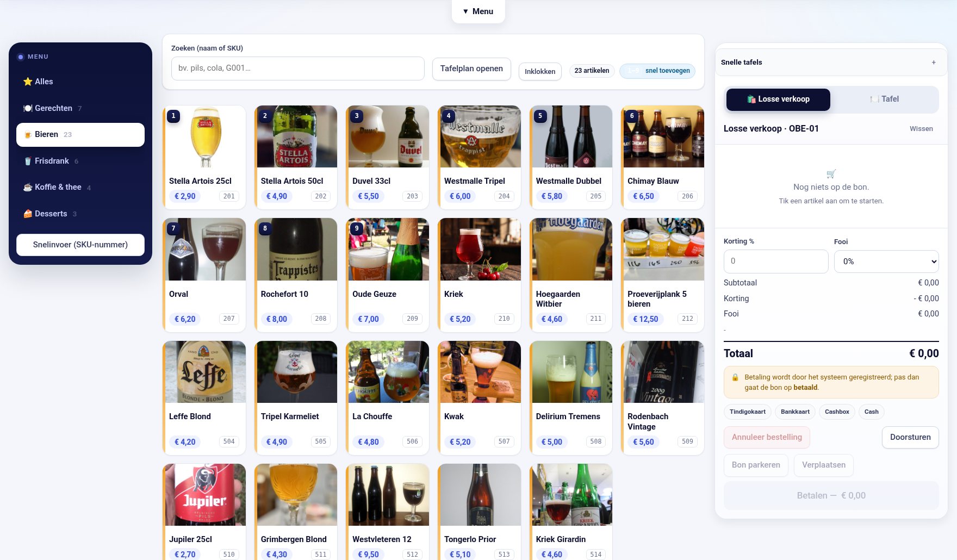Viewport: 957px width, 560px height.
Task: Switch to the Losse verkoop tab
Action: click(x=778, y=99)
